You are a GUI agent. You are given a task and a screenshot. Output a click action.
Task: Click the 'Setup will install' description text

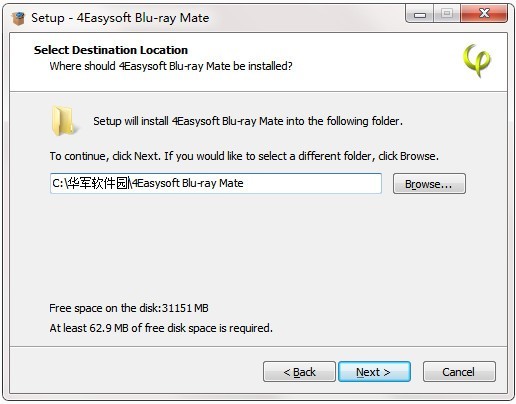pos(248,121)
